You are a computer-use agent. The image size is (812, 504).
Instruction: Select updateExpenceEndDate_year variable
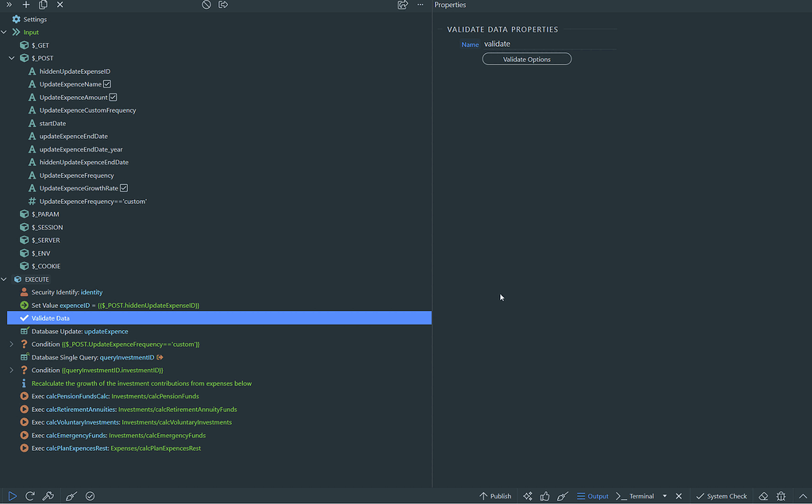[x=75, y=149]
